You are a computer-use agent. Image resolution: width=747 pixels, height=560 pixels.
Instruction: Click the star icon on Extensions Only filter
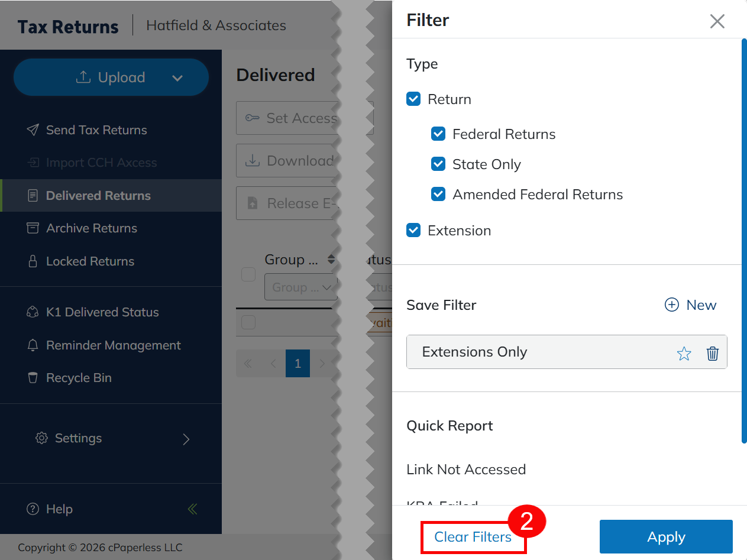tap(684, 354)
